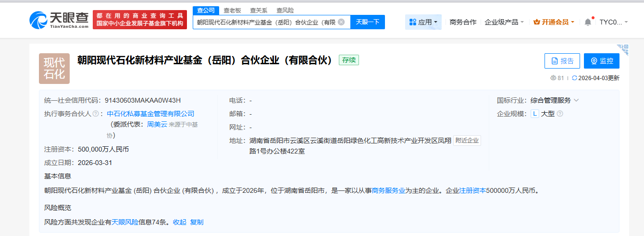
Task: Open the notification bell
Action: (588, 22)
